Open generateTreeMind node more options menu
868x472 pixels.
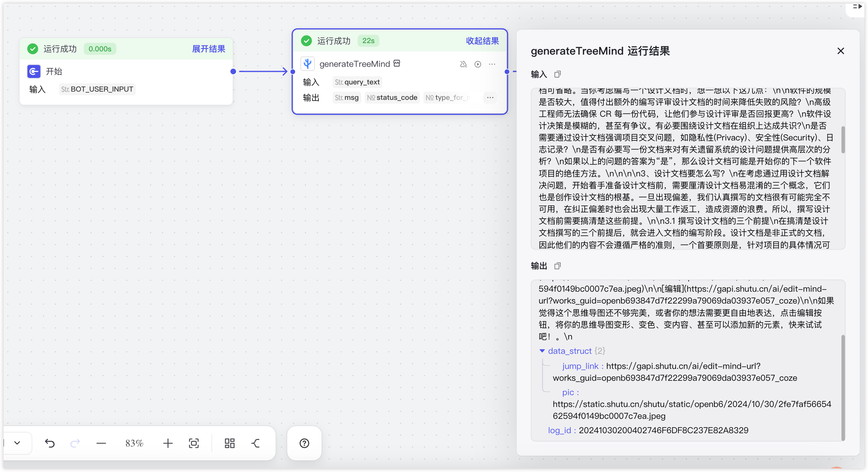point(492,64)
